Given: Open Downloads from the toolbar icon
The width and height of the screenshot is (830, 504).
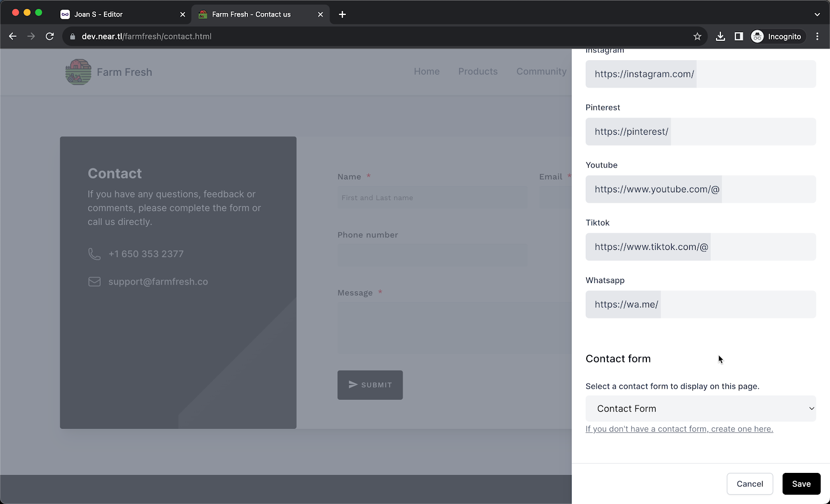Looking at the screenshot, I should click(x=721, y=36).
